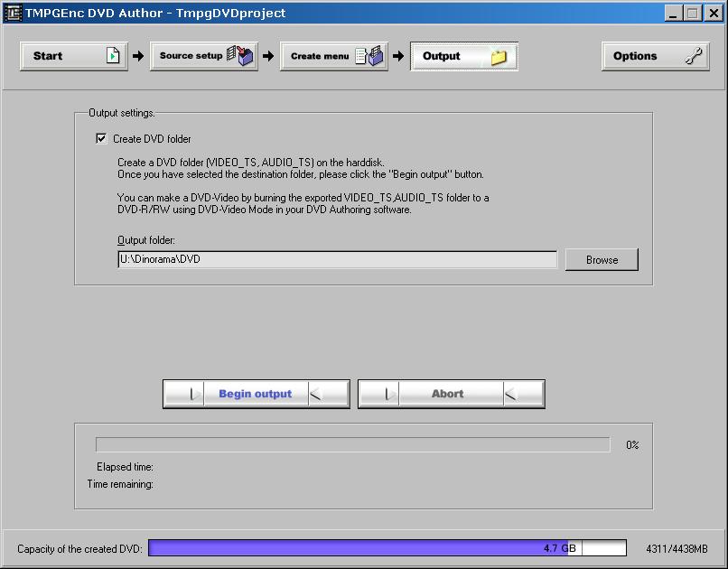Screen dimensions: 728x569
Task: Click the "Create DVD folder" label text
Action: tap(152, 139)
